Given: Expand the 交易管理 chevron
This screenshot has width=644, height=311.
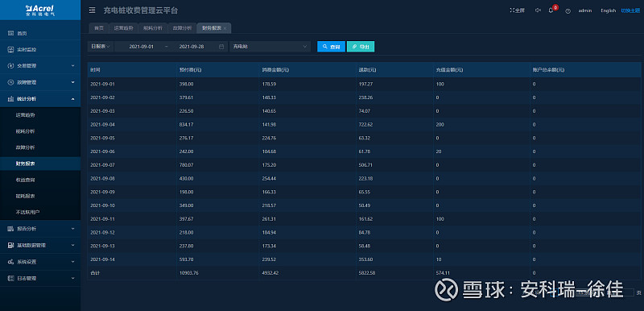Looking at the screenshot, I should tap(72, 66).
